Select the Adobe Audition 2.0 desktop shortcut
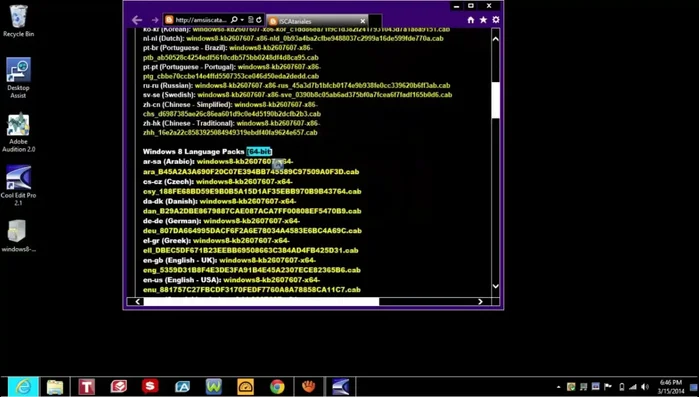This screenshot has height=397, width=699. click(x=18, y=133)
